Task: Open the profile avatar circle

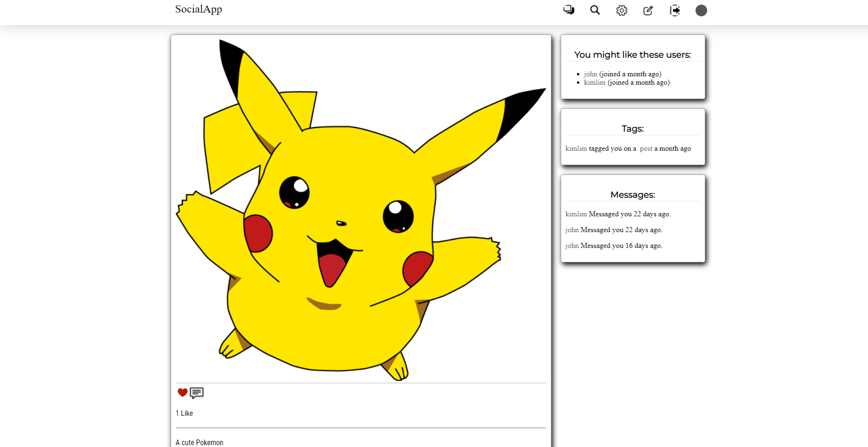Action: point(701,10)
